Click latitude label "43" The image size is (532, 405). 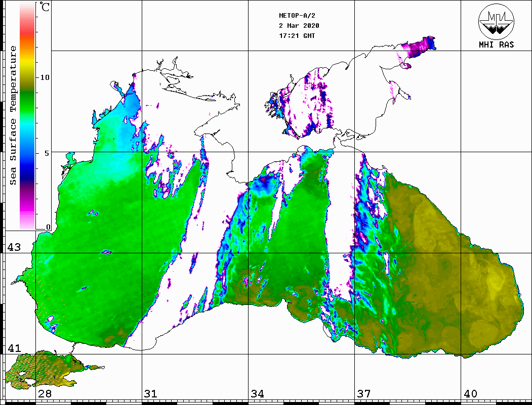tap(14, 247)
